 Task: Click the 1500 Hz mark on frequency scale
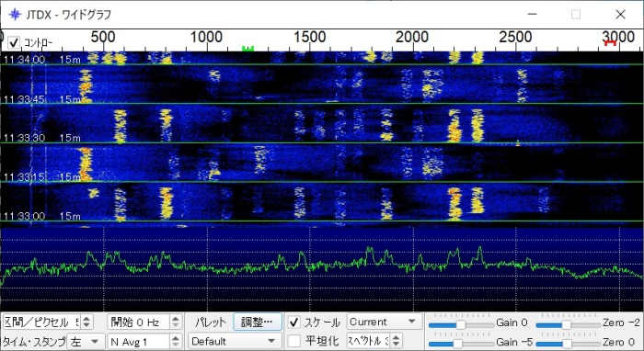(x=310, y=38)
